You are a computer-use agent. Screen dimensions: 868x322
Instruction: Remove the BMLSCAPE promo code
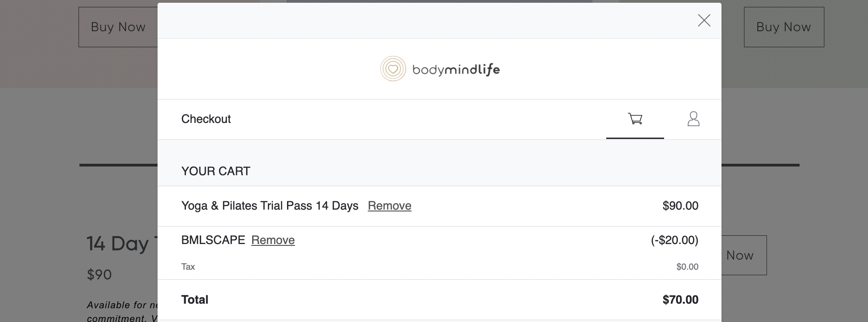tap(273, 240)
